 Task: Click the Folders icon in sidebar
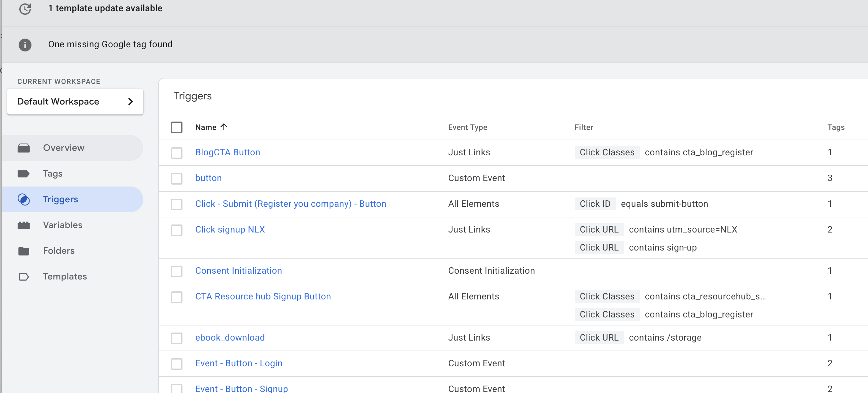point(23,251)
